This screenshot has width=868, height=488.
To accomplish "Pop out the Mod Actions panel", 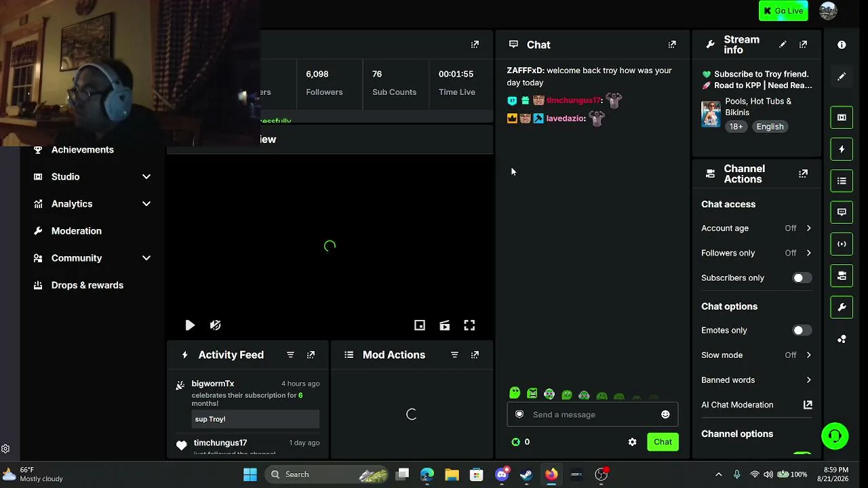I will pos(475,355).
